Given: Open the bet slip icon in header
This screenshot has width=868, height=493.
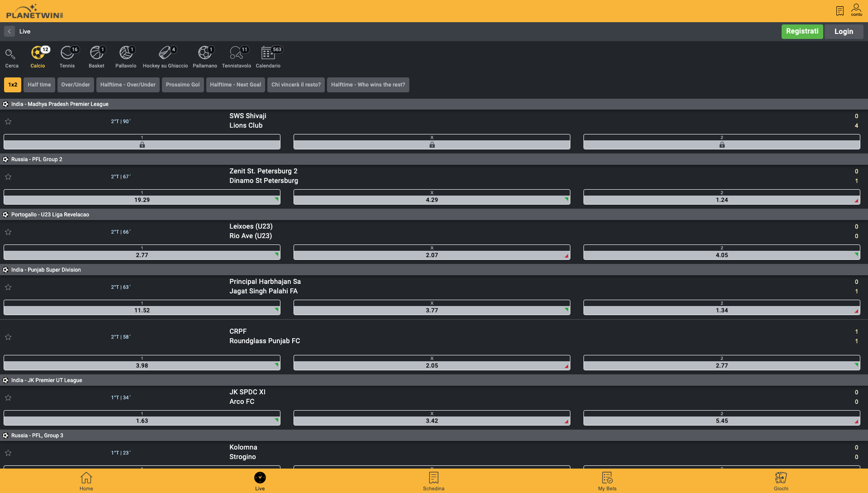Looking at the screenshot, I should pyautogui.click(x=840, y=11).
